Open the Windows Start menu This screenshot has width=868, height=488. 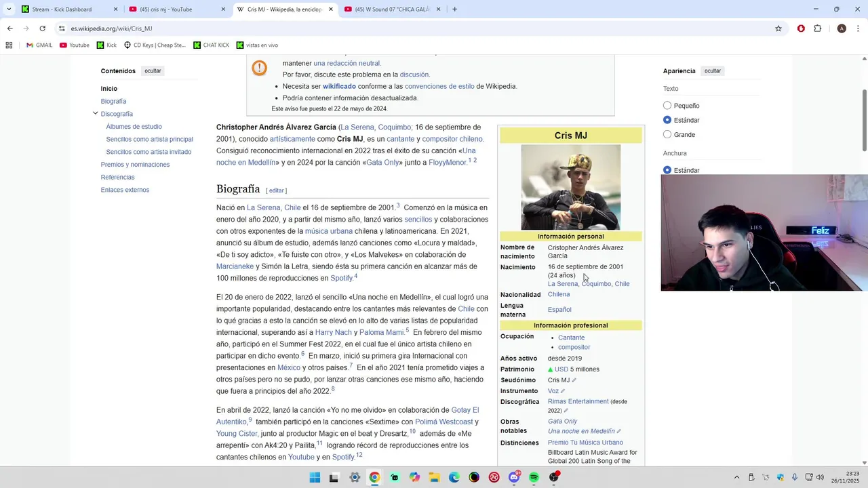[x=315, y=477]
